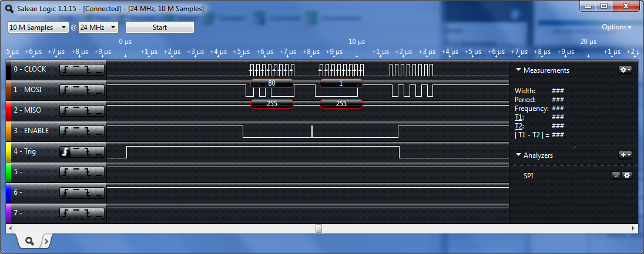The width and height of the screenshot is (644, 254).
Task: Click the MOSI decoded value 80 bubble
Action: 271,83
